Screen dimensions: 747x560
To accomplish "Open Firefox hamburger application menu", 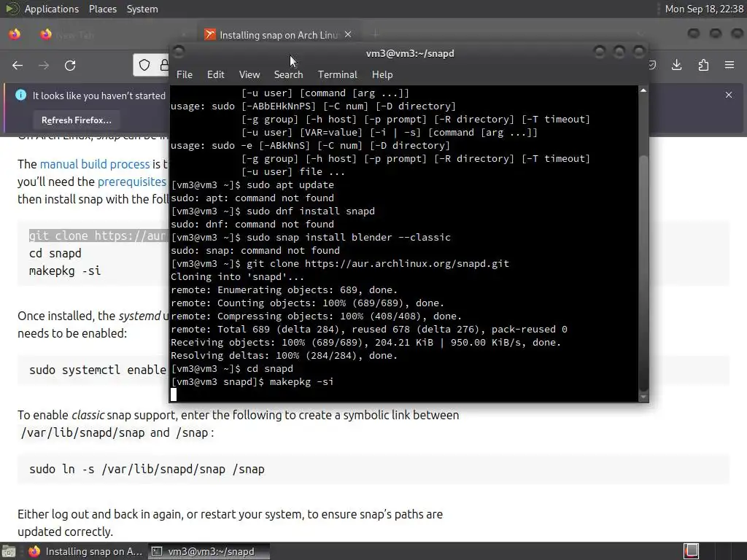I will [x=729, y=65].
